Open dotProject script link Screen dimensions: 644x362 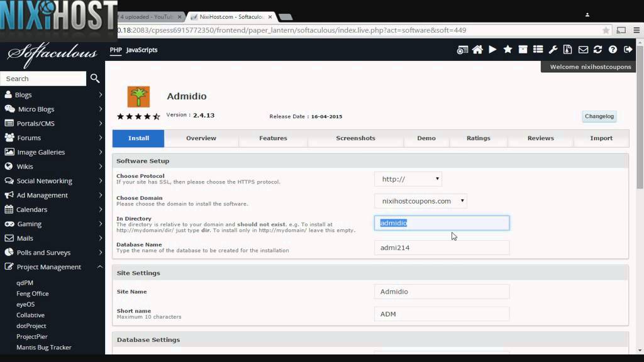click(31, 326)
